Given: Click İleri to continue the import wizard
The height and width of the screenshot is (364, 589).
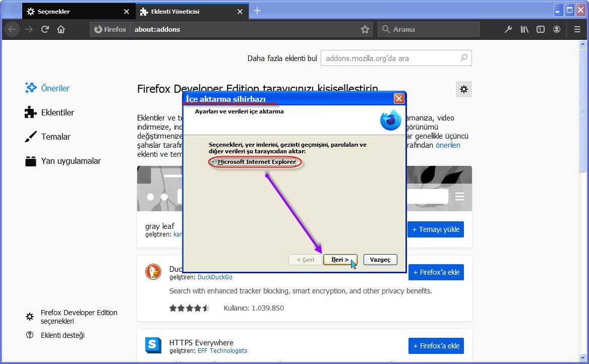Looking at the screenshot, I should pyautogui.click(x=340, y=260).
